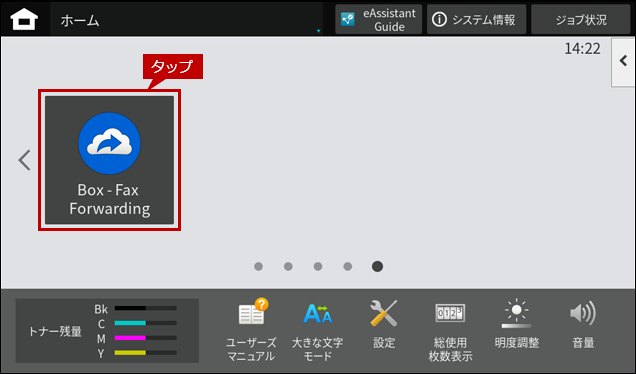The image size is (636, 374).
Task: Open 音量 volume settings
Action: coord(583,325)
